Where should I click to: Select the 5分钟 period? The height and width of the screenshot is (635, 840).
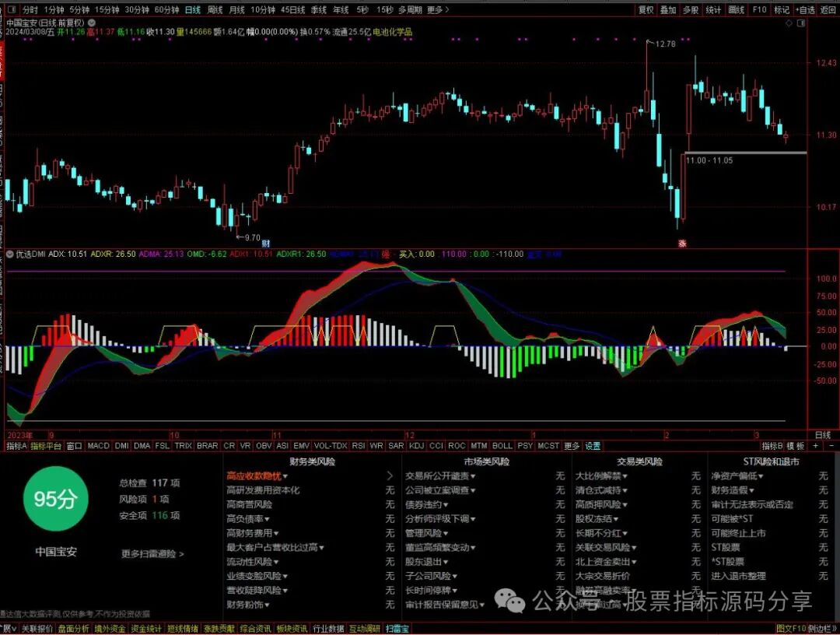(x=79, y=9)
